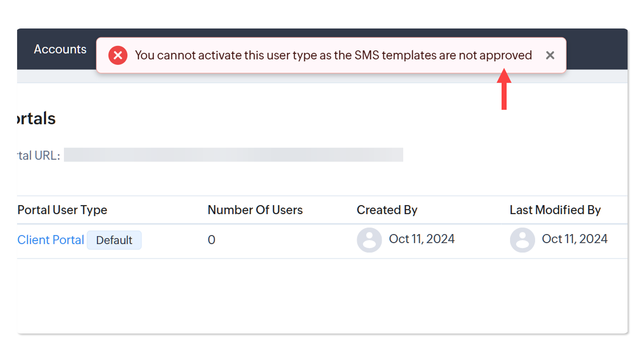Open the Accounts tab

coord(60,49)
